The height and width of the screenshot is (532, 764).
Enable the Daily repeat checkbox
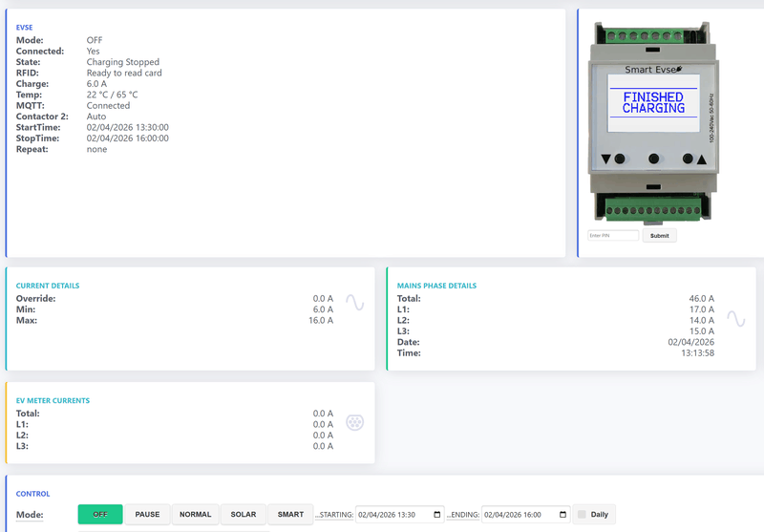tap(582, 515)
